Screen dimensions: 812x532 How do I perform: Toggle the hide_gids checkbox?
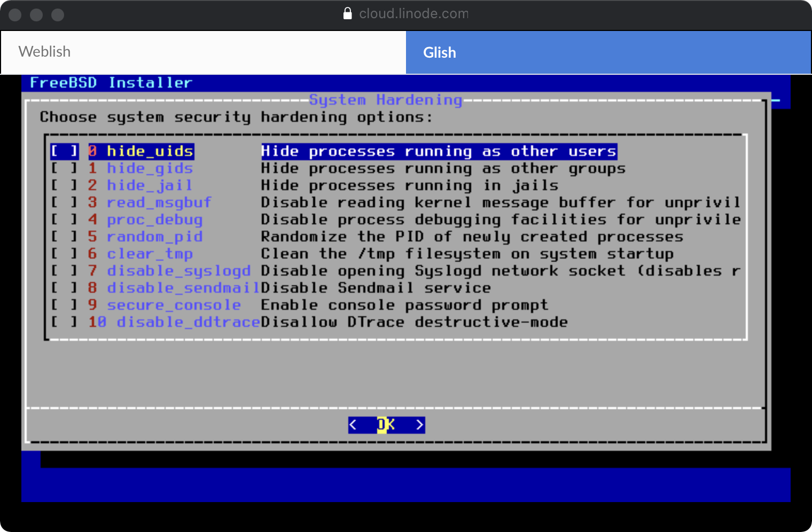[64, 169]
